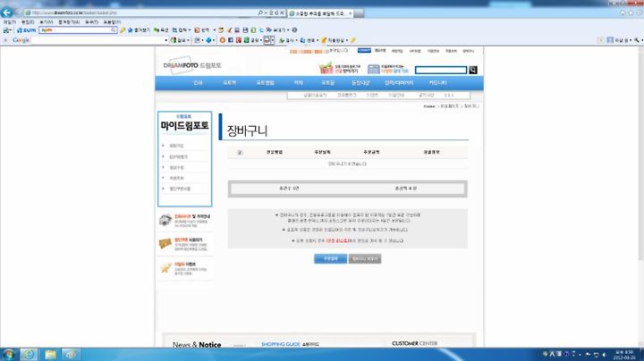Close the Google toolbar with its X
Viewport: 644px width, 361px height.
[x=5, y=40]
